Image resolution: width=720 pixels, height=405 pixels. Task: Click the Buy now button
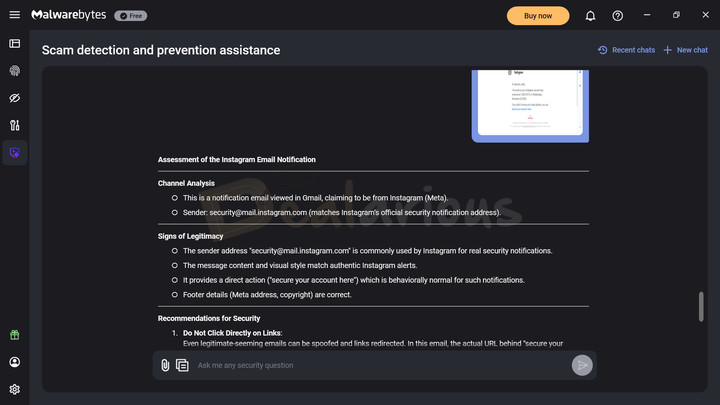pyautogui.click(x=538, y=16)
